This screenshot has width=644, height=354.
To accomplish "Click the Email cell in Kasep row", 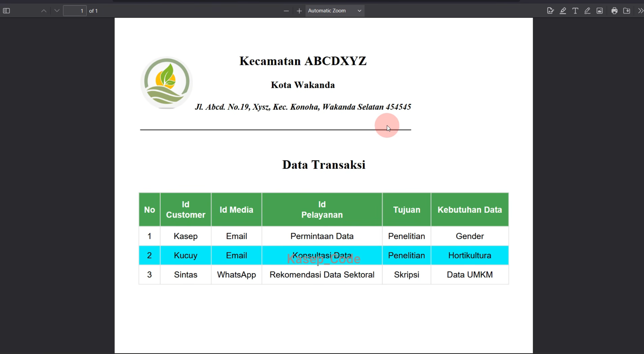I will coord(236,236).
